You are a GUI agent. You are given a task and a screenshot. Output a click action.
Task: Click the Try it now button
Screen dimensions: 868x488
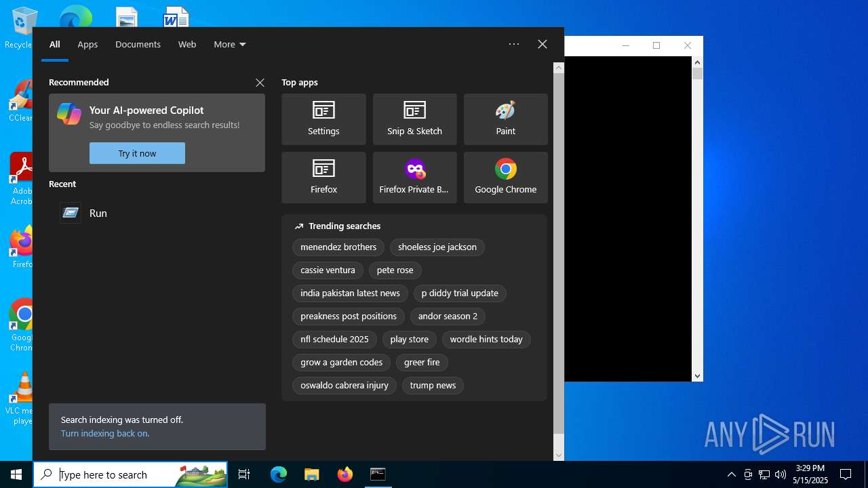pos(137,153)
